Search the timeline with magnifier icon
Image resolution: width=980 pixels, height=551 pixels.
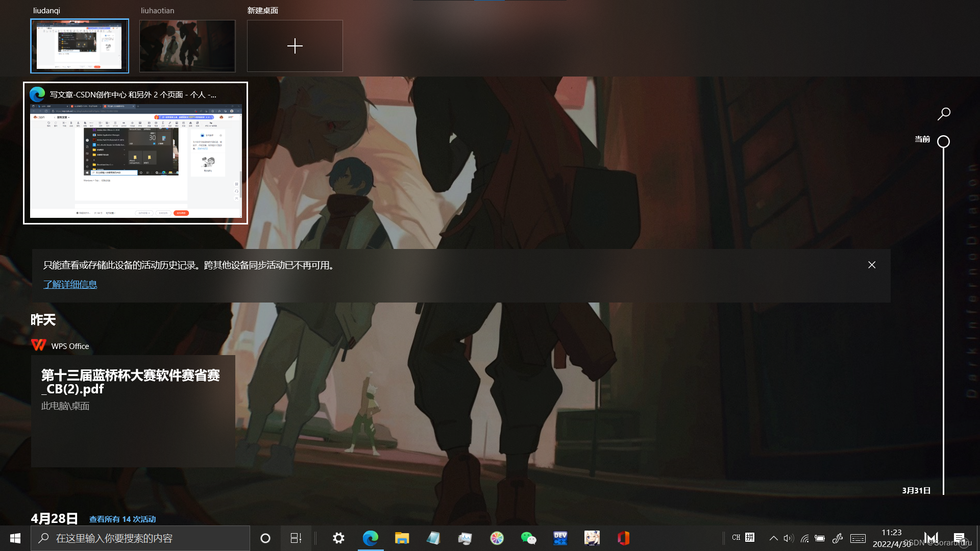[944, 114]
